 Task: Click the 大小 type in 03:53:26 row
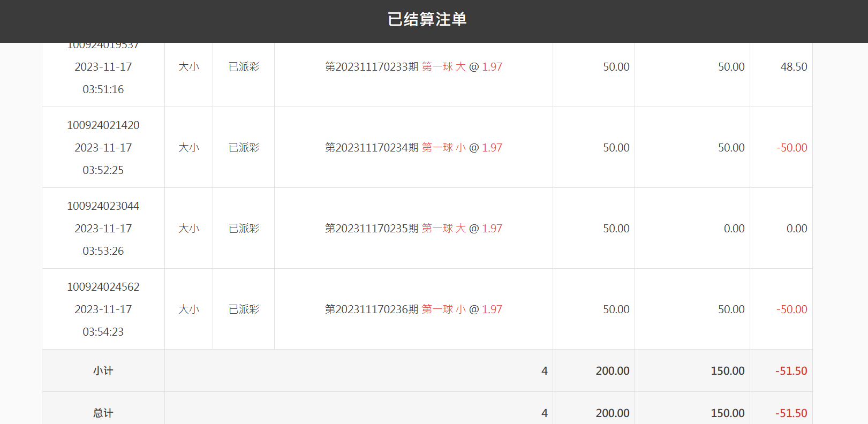click(x=188, y=229)
